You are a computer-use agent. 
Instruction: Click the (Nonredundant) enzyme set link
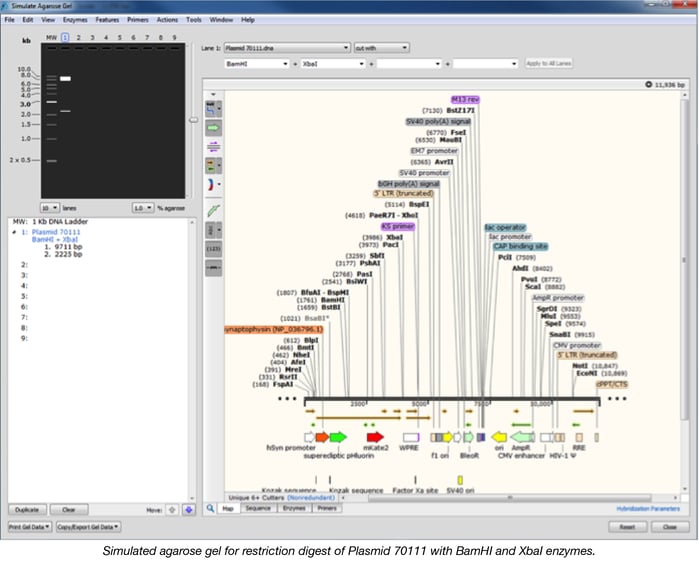click(x=311, y=497)
